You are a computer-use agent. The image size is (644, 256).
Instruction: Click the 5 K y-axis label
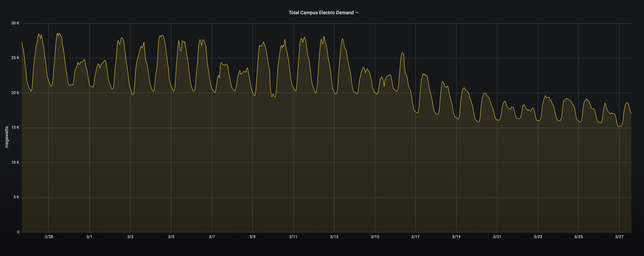click(x=16, y=197)
